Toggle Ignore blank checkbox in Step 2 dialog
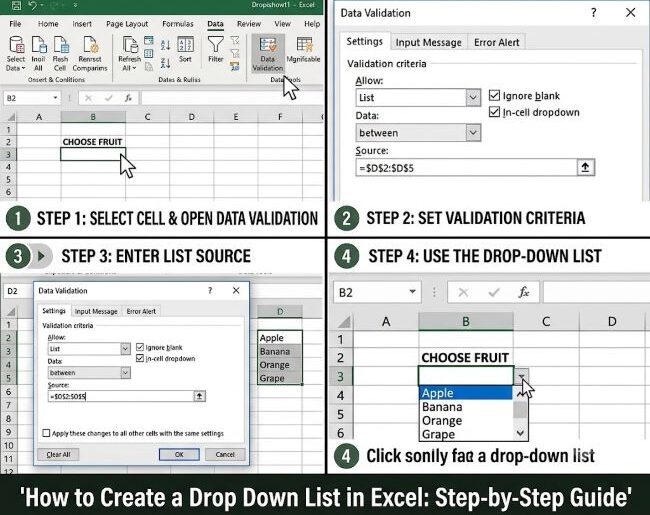Image resolution: width=650 pixels, height=515 pixels. click(x=494, y=95)
